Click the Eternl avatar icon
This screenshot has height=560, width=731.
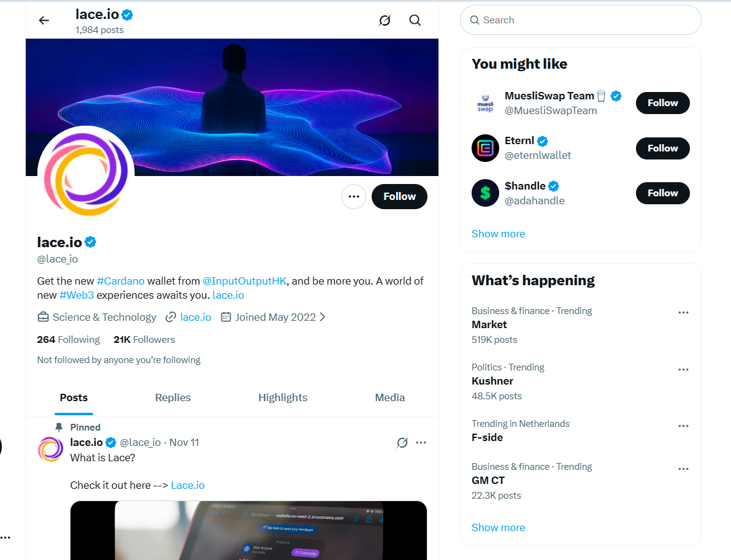(x=485, y=148)
